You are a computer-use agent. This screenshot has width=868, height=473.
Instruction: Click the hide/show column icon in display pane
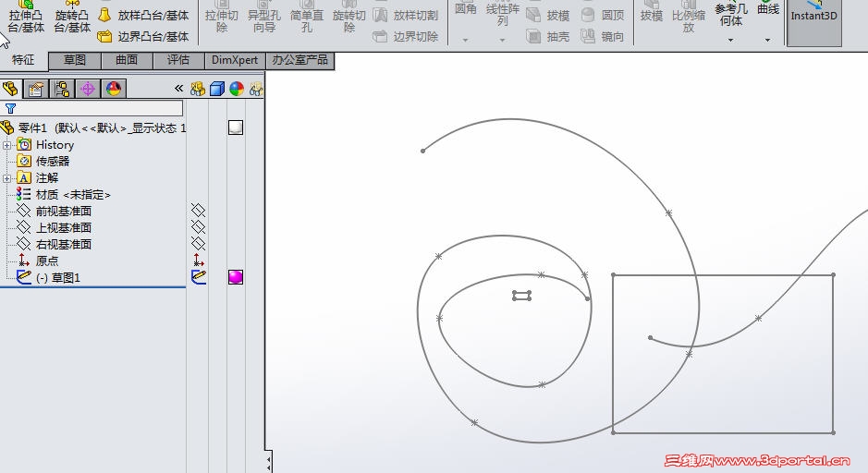click(198, 89)
